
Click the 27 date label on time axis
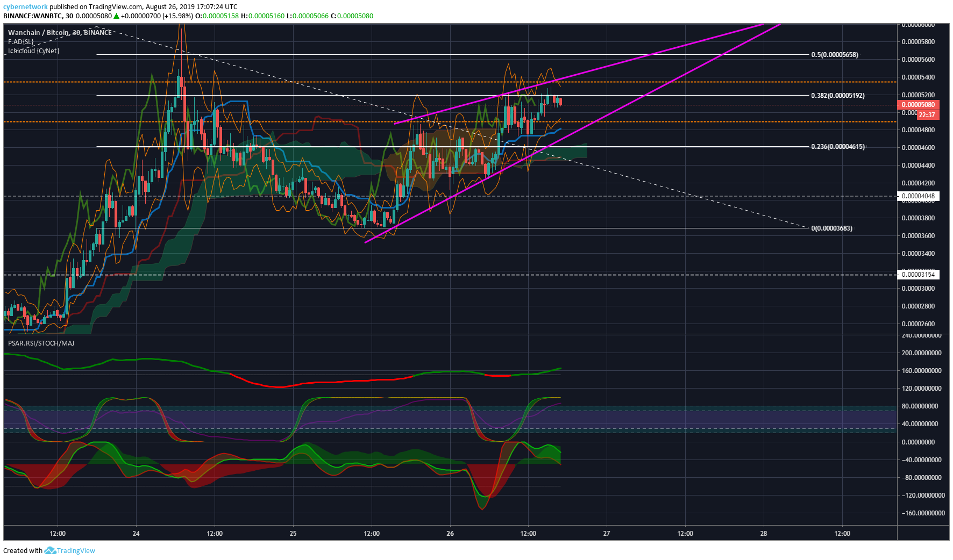(x=607, y=534)
